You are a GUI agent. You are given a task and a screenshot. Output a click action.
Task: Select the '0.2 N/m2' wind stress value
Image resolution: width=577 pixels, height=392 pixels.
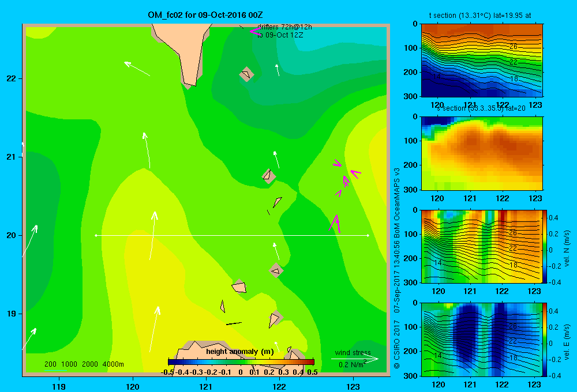[352, 364]
